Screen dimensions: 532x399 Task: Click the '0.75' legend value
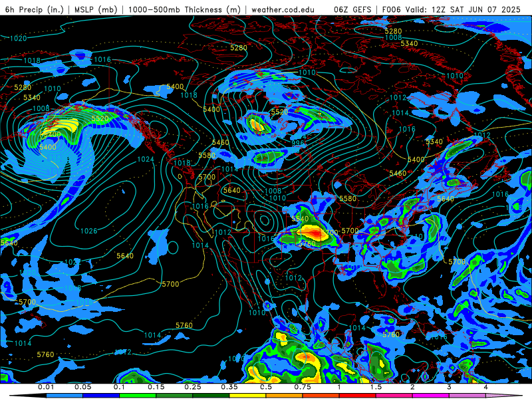point(303,387)
